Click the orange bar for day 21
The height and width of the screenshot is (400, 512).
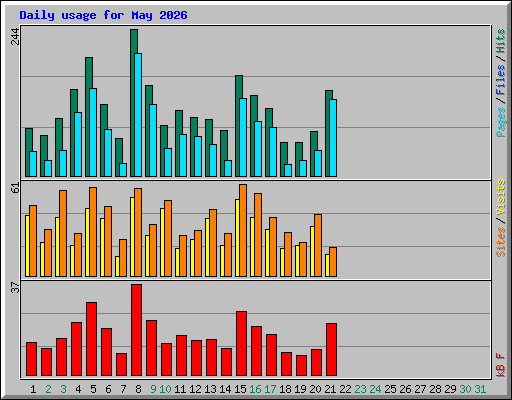pyautogui.click(x=333, y=262)
